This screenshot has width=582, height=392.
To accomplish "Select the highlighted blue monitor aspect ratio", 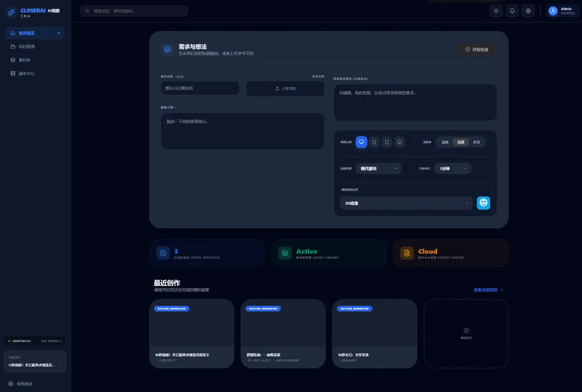I will coord(361,142).
